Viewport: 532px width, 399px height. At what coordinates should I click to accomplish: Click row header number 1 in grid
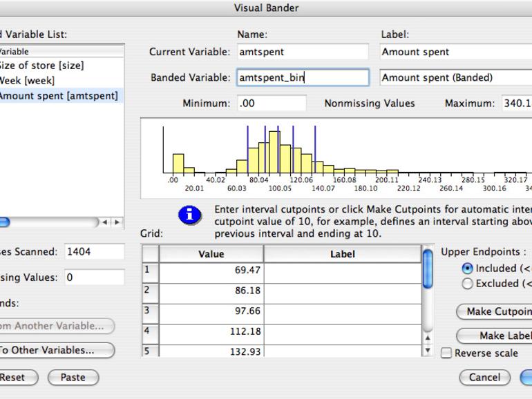click(151, 273)
